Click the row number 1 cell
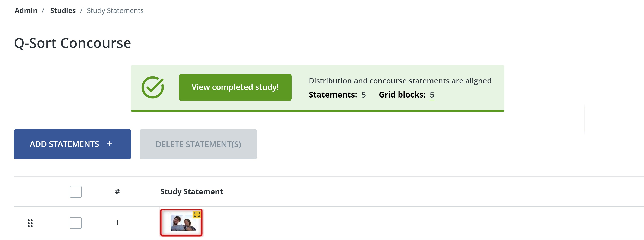This screenshot has height=240, width=644. pos(117,223)
